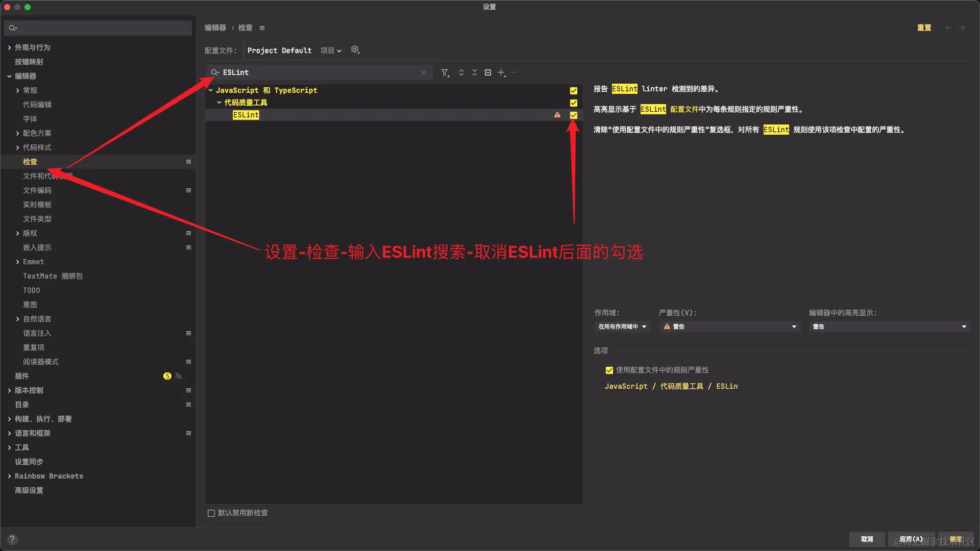Clear the ESLint search text

(423, 72)
